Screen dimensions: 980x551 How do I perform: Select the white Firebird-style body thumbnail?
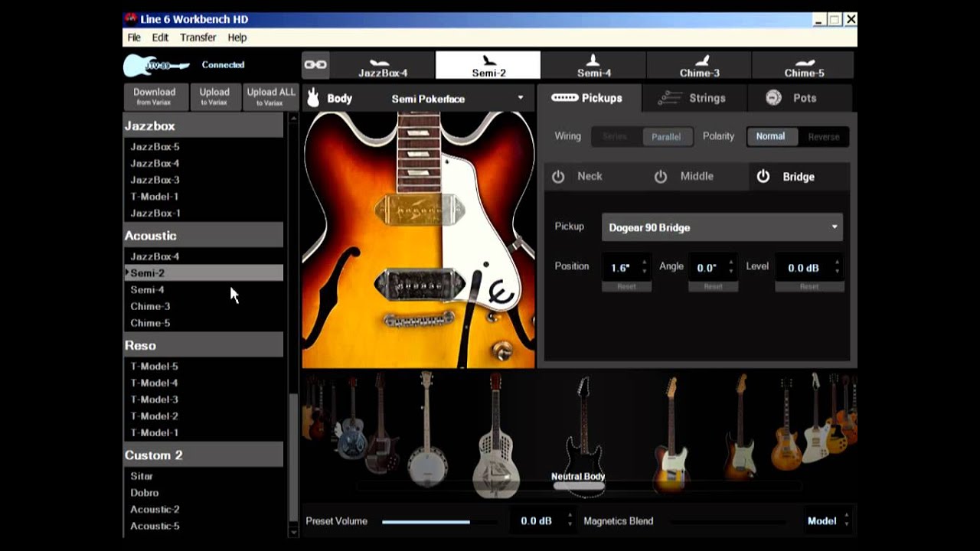(x=815, y=417)
